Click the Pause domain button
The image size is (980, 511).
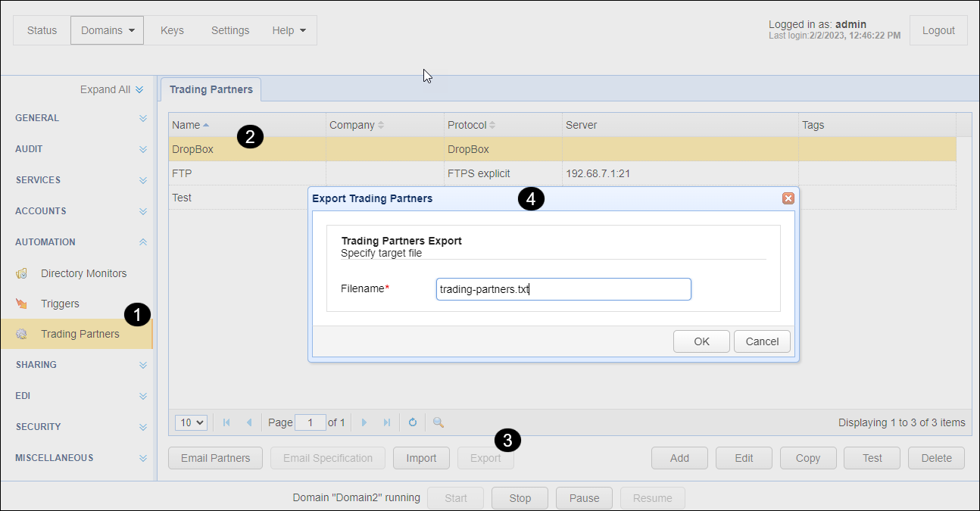click(585, 498)
